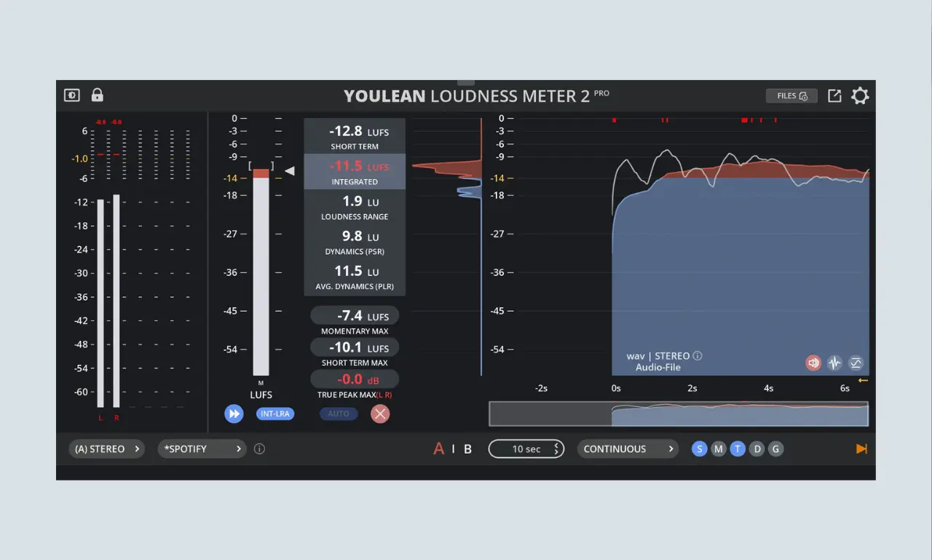
Task: Click the waveform icon in graph
Action: click(x=834, y=363)
